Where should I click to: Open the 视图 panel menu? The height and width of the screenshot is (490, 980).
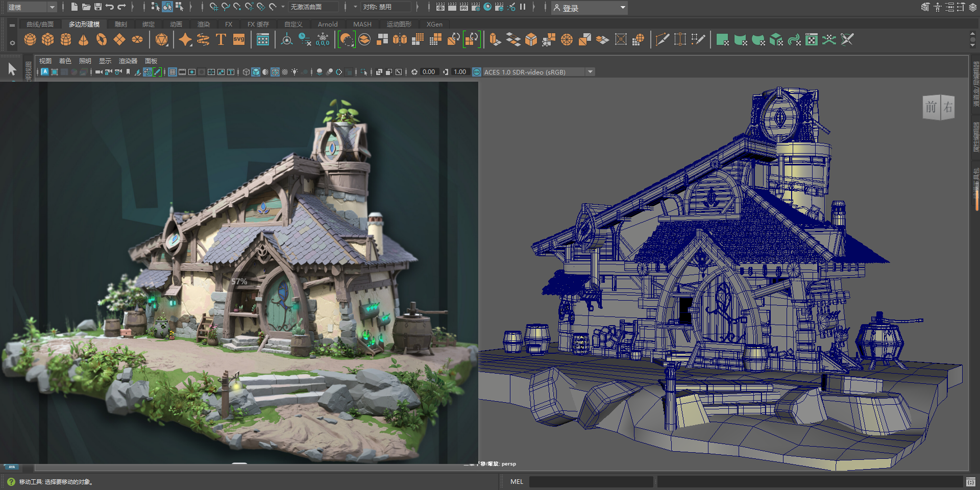point(45,61)
